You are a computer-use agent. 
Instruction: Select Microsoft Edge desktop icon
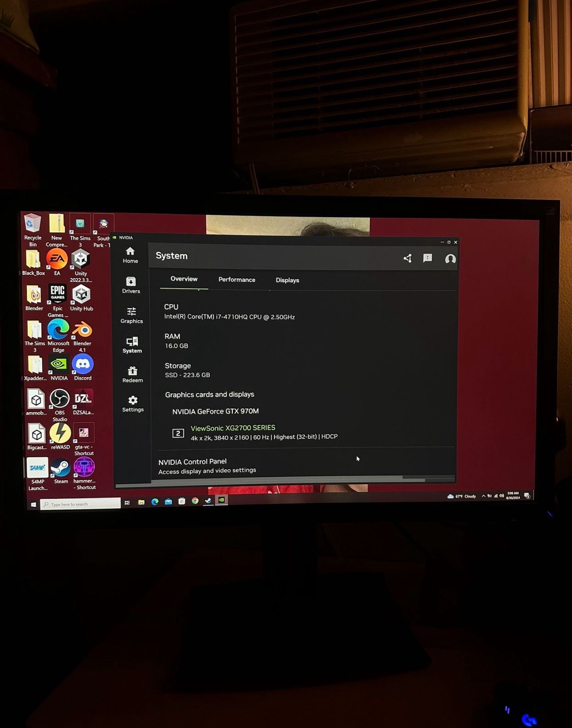(x=59, y=336)
